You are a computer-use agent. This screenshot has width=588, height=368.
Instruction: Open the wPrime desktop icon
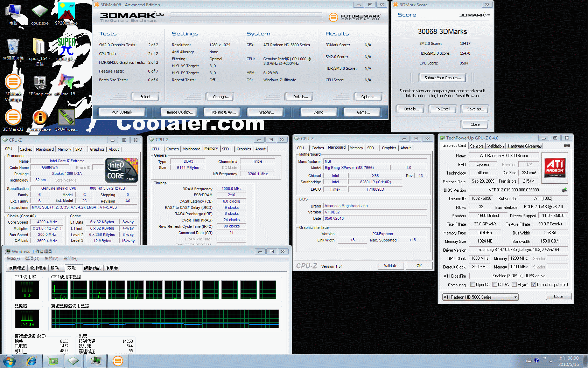pyautogui.click(x=66, y=85)
